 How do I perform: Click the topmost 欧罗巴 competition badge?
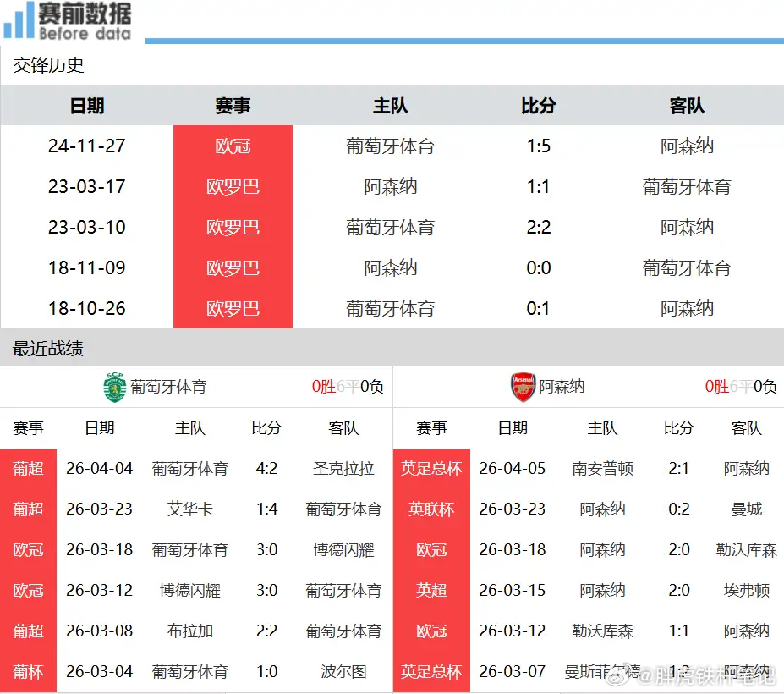233,186
